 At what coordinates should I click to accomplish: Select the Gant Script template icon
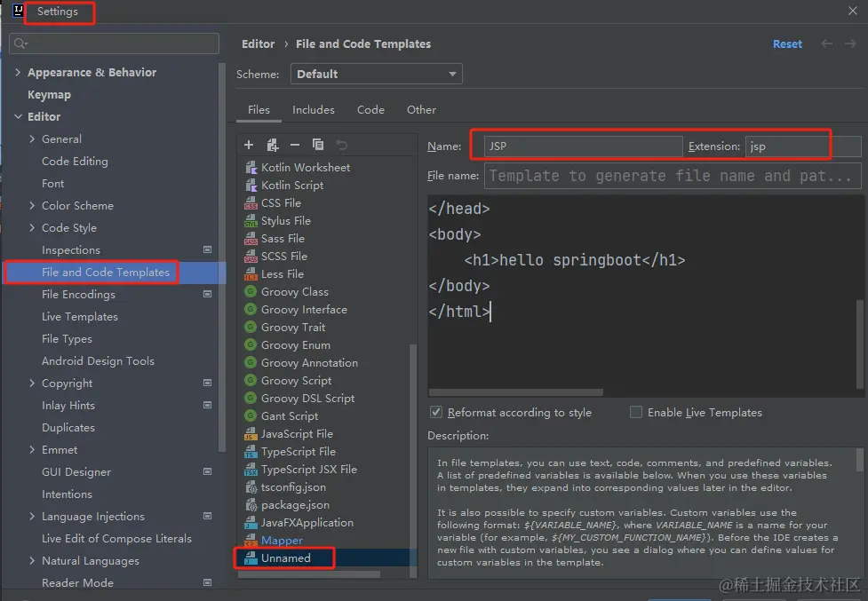click(x=251, y=415)
